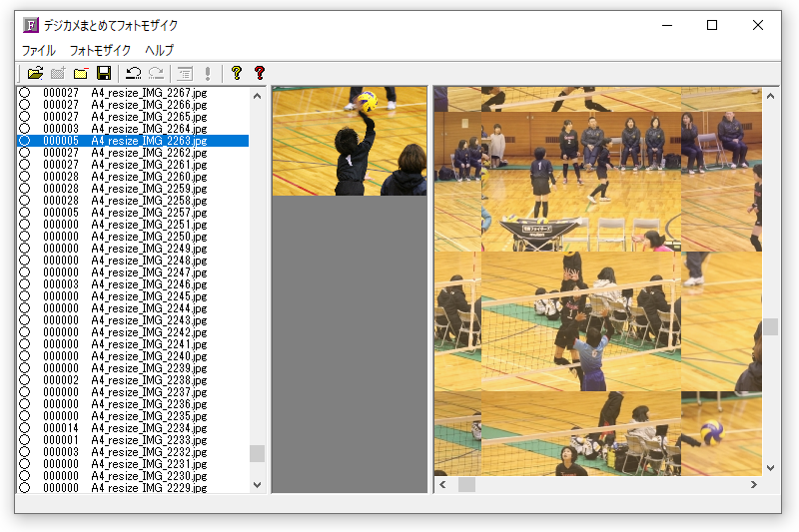Click mosaic tile with blocker at net
Screen dimensions: 799x532
pos(581,321)
